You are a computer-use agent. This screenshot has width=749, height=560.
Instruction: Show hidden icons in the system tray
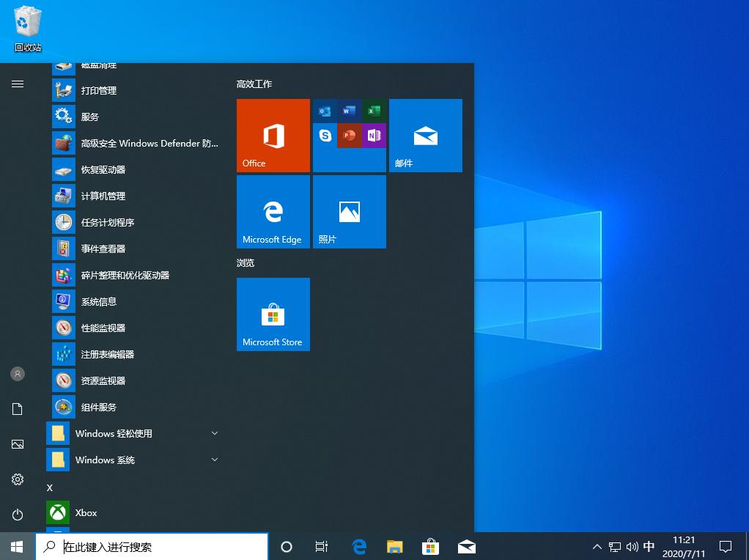pos(597,546)
